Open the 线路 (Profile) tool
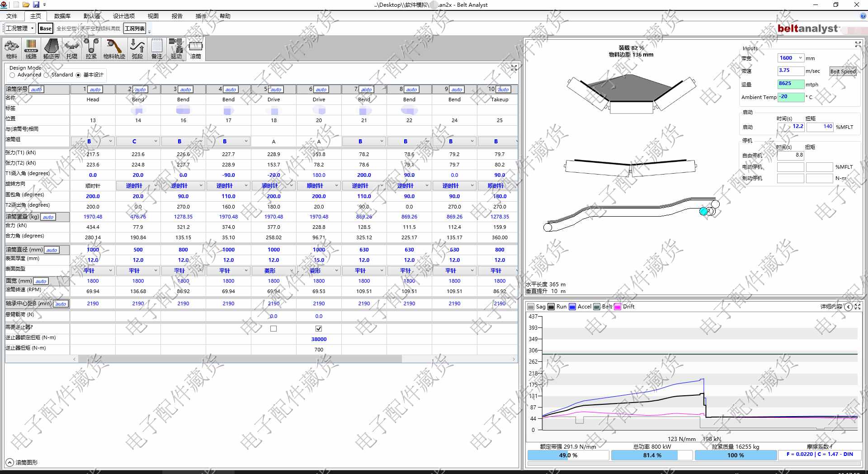The image size is (868, 474). [x=31, y=49]
